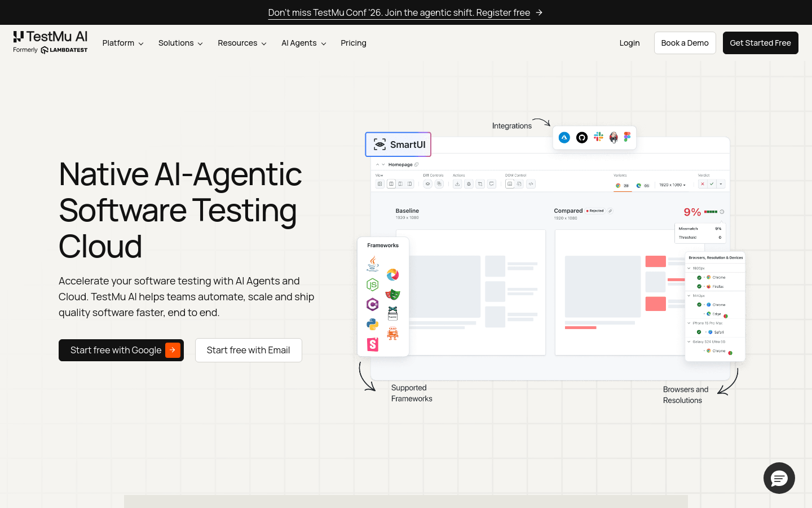Click the link icon beside Rejected badge

(610, 211)
